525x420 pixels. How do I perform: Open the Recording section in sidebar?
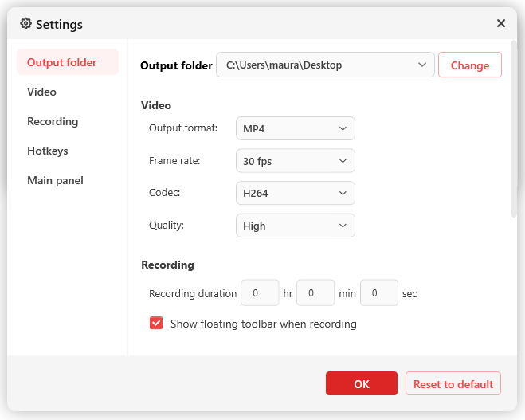[x=53, y=121]
